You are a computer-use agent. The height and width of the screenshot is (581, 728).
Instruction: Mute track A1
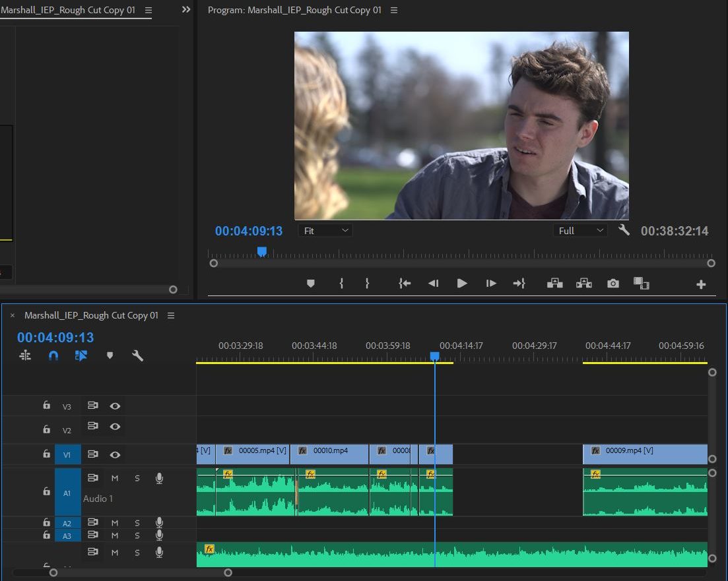point(115,478)
